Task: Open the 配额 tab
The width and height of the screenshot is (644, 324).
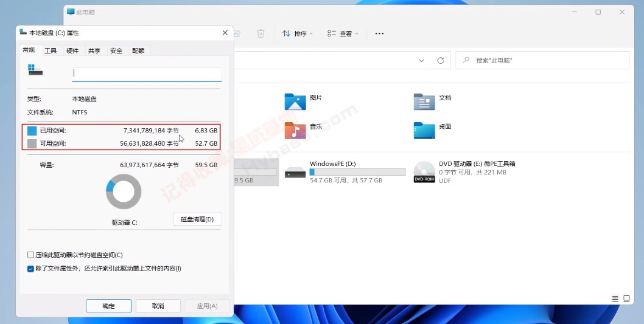Action: (x=138, y=51)
